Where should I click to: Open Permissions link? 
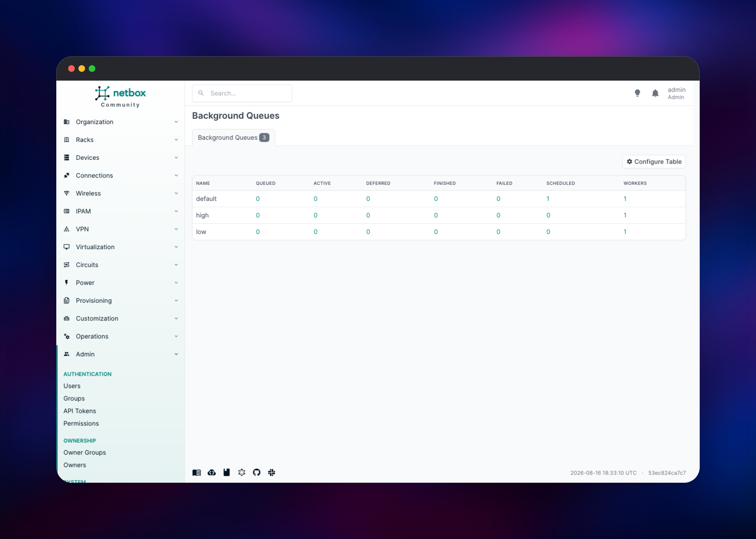coord(81,424)
